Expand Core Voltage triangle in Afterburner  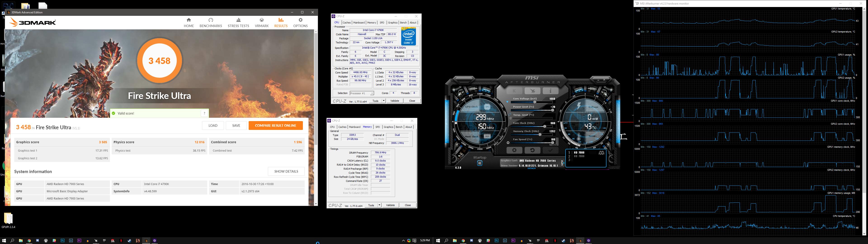tap(507, 102)
